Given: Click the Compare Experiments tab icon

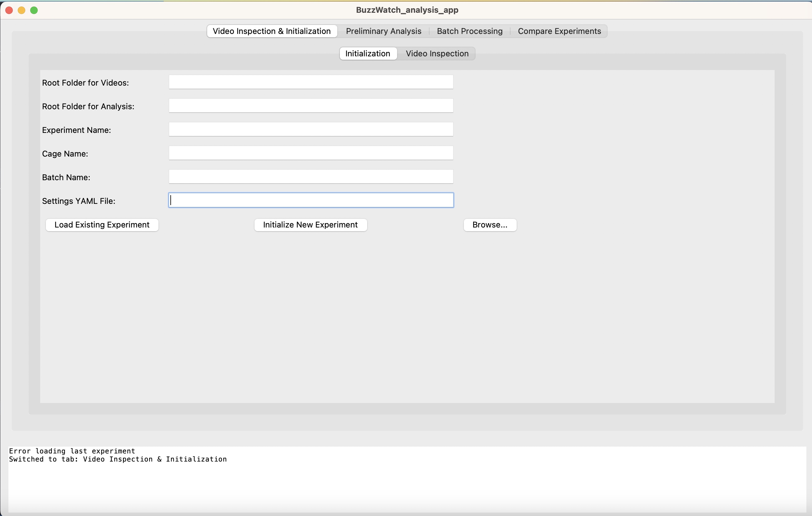Looking at the screenshot, I should [x=559, y=31].
